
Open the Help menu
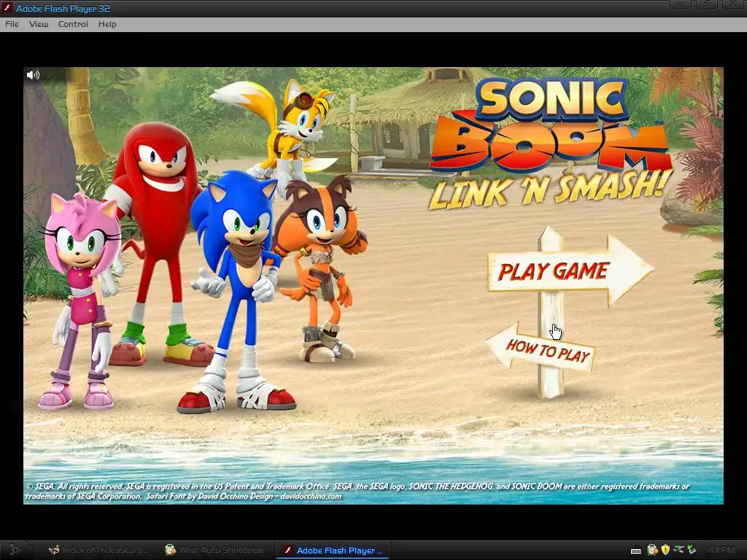[x=107, y=24]
